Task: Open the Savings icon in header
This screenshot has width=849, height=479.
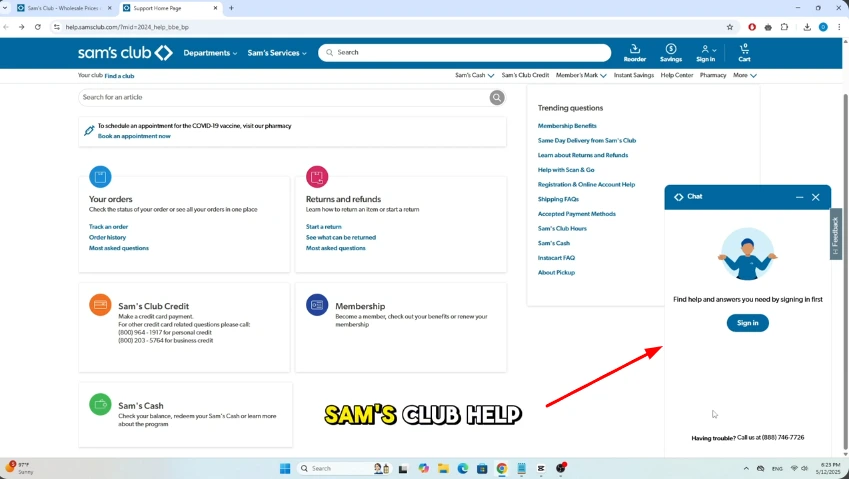Action: pyautogui.click(x=671, y=53)
